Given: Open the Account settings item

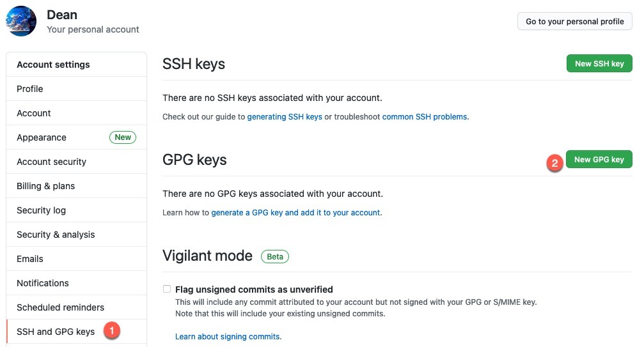Looking at the screenshot, I should [76, 113].
